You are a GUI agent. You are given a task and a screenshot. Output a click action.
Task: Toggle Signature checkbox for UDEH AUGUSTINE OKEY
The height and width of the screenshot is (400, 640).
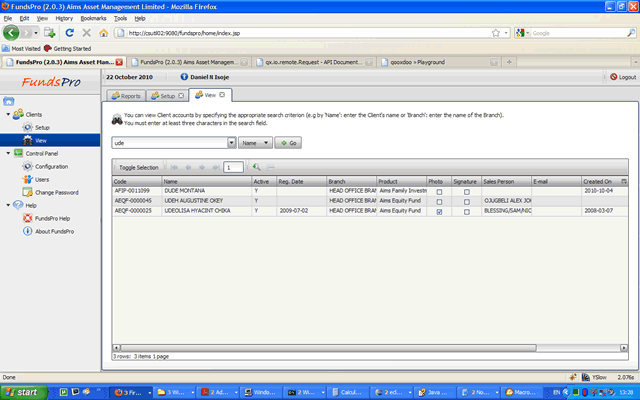[466, 201]
